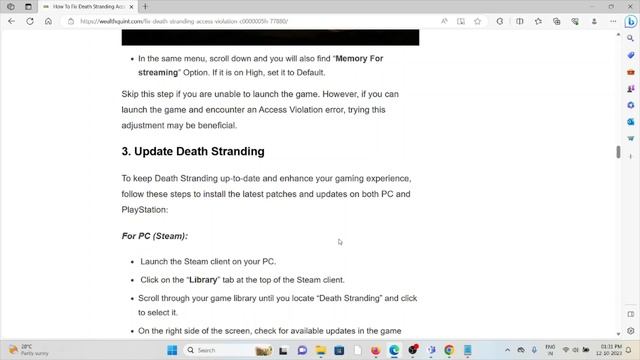Open the sidebar teal W icon

point(631,138)
